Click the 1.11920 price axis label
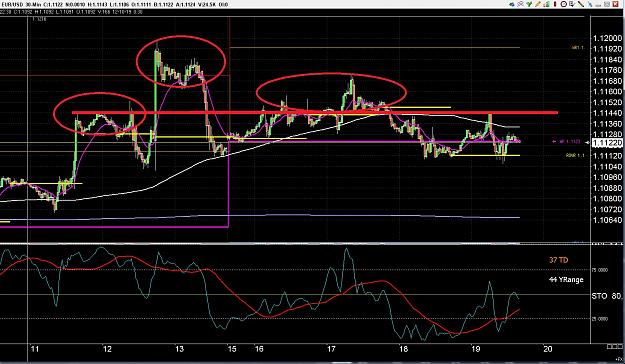The width and height of the screenshot is (625, 364). (607, 49)
